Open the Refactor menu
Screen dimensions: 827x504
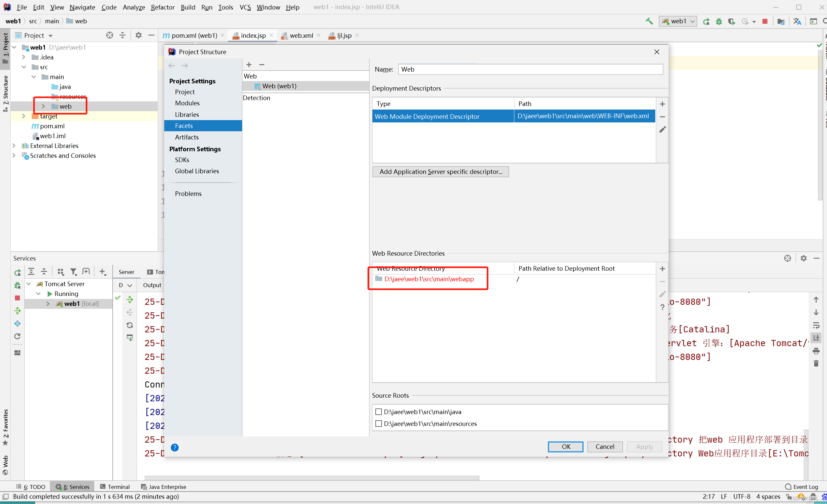[163, 7]
